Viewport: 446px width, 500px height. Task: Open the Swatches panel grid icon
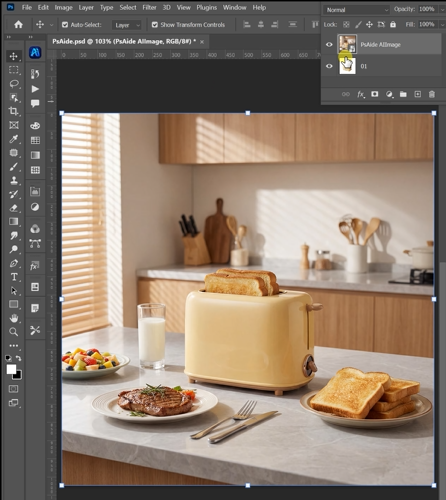point(35,140)
